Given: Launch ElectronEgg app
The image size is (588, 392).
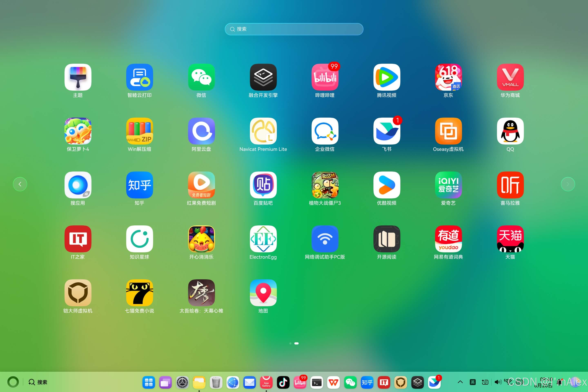Looking at the screenshot, I should pos(263,239).
